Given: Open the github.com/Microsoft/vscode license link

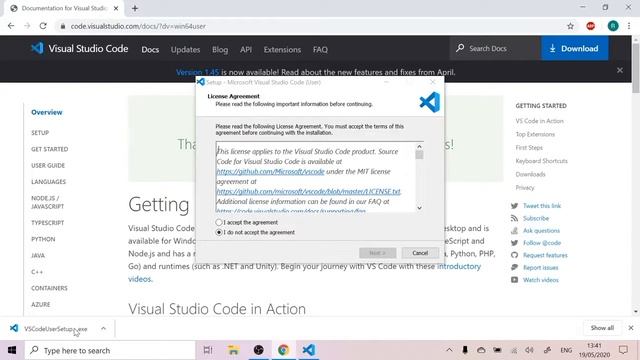Looking at the screenshot, I should click(270, 171).
